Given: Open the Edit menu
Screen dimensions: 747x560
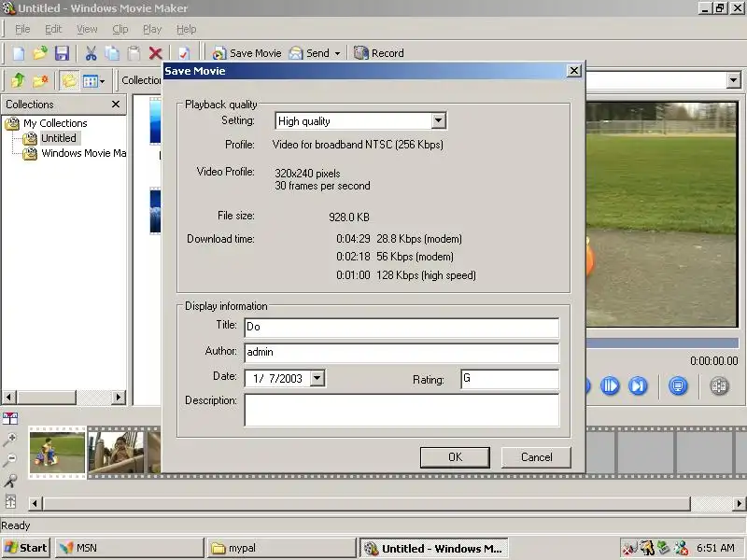Looking at the screenshot, I should point(53,29).
